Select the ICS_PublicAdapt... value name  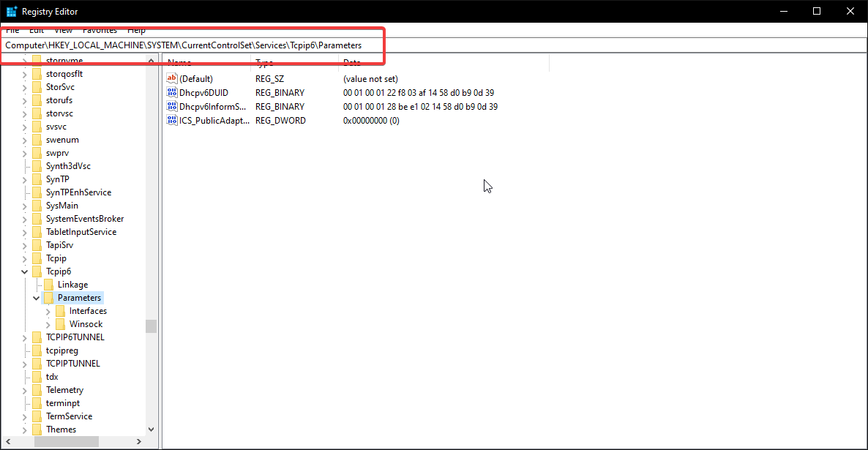coord(214,120)
